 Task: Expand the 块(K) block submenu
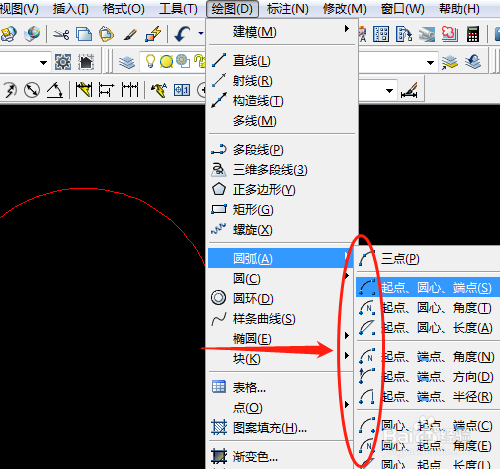point(280,359)
